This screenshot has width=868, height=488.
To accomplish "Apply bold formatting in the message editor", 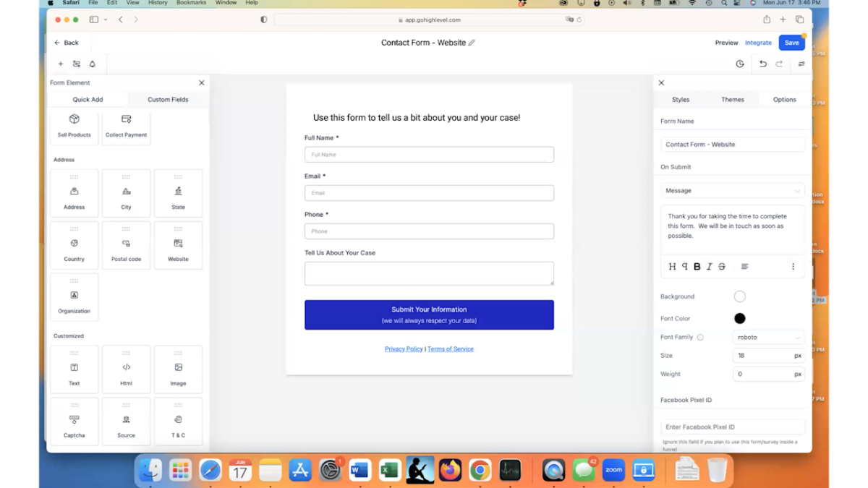I will 696,266.
